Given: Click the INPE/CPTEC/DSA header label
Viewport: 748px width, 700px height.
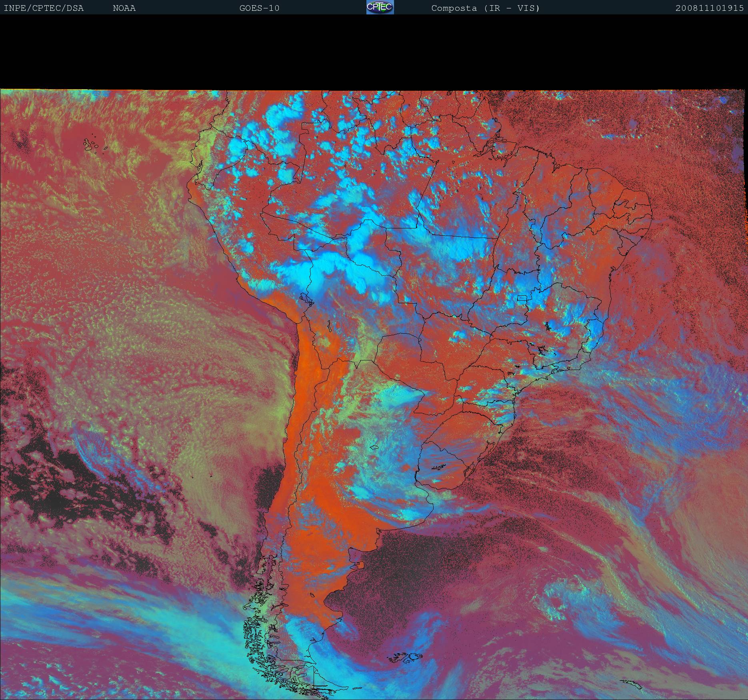Looking at the screenshot, I should tap(44, 8).
